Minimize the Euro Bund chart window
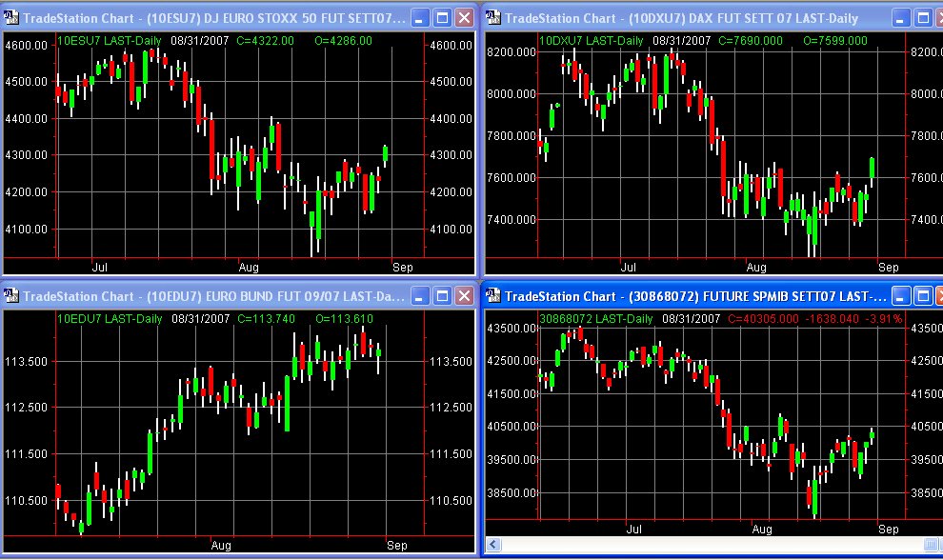The image size is (943, 560). coord(418,295)
